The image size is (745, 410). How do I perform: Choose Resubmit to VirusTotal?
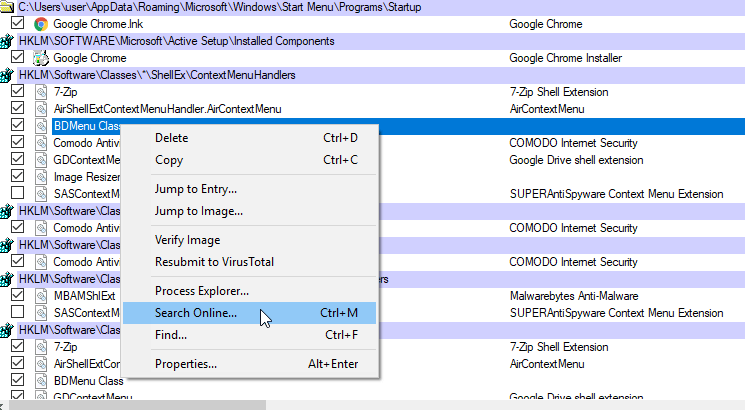[x=249, y=262]
